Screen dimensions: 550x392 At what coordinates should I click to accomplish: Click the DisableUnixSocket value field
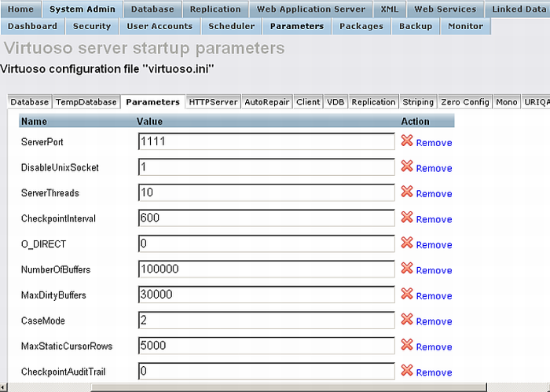pos(266,167)
